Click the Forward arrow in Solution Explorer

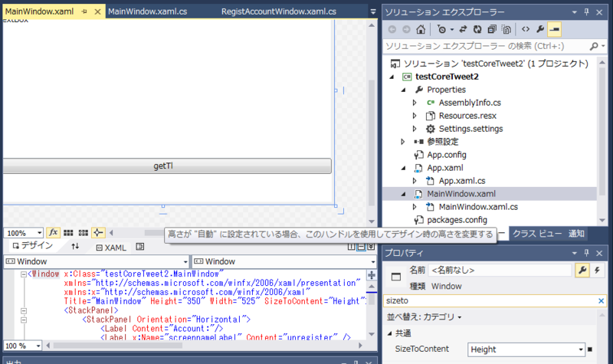point(406,29)
